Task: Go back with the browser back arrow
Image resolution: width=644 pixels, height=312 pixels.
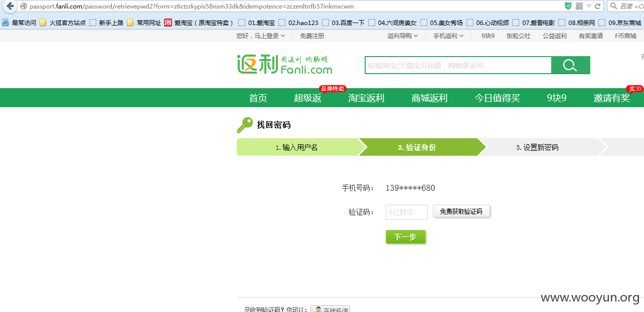Action: tap(9, 6)
